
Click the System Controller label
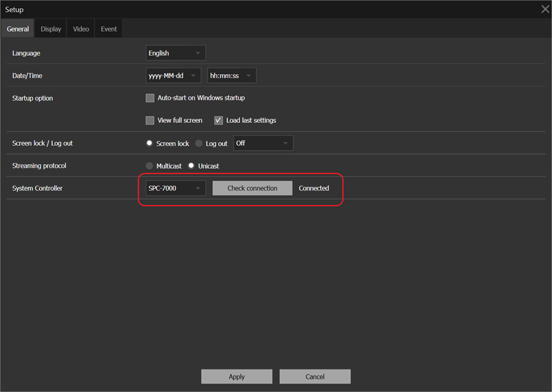37,188
